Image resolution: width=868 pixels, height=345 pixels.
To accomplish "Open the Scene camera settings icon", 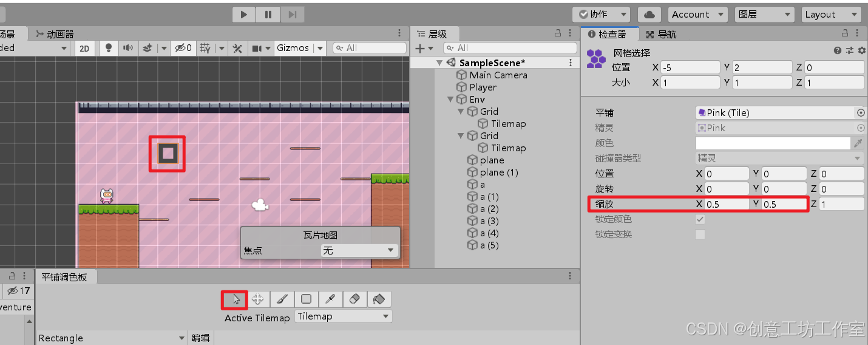I will [x=257, y=48].
